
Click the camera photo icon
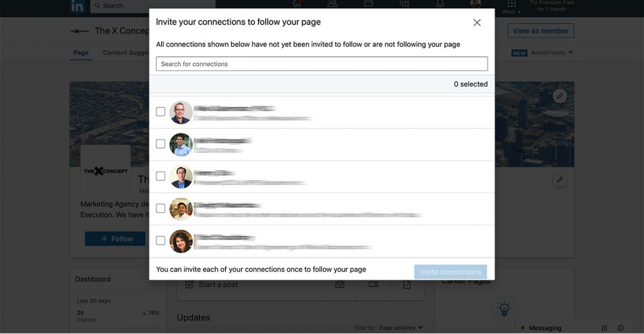(x=340, y=285)
